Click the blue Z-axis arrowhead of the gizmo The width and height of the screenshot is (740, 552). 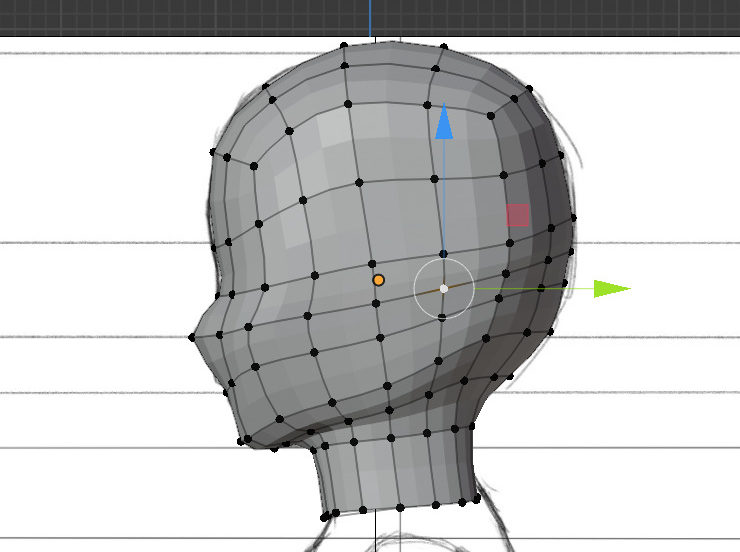[444, 123]
